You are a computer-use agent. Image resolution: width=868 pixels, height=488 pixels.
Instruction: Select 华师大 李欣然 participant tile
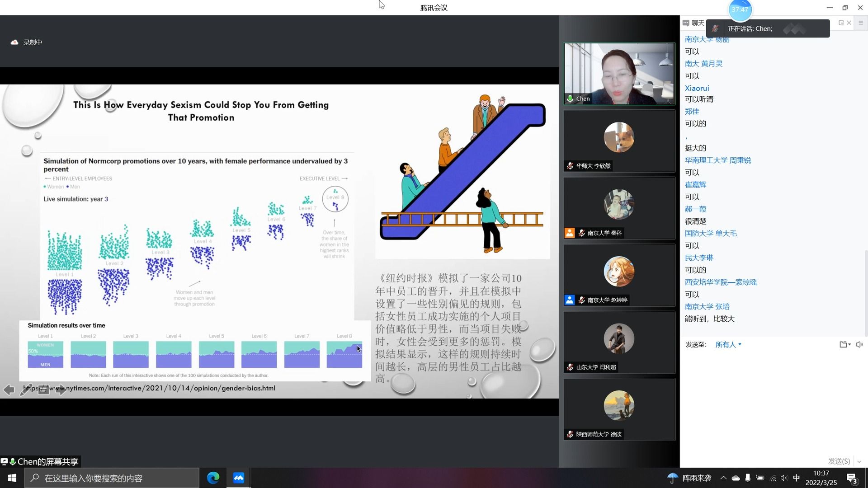619,141
